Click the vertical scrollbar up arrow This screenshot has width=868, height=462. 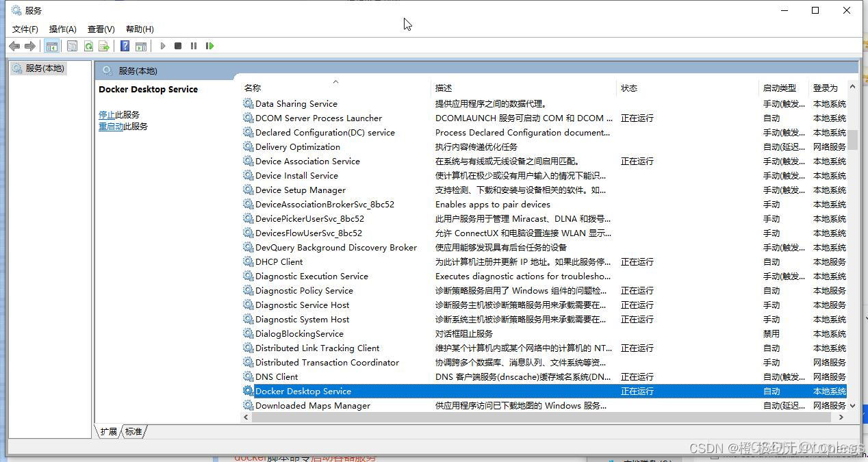(852, 87)
